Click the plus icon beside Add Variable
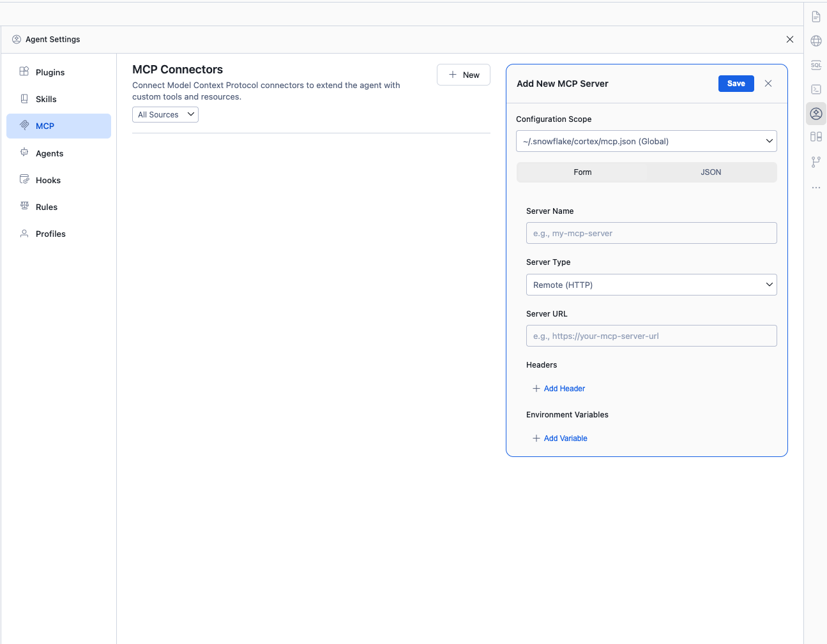Screen dimensions: 827x644 [x=536, y=438]
